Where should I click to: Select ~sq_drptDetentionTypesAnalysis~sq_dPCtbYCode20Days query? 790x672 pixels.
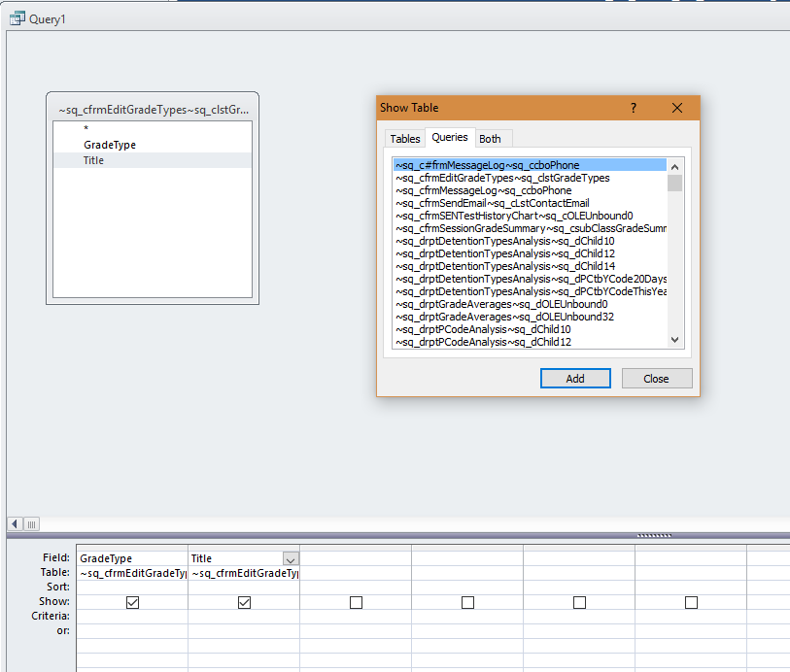[x=530, y=279]
